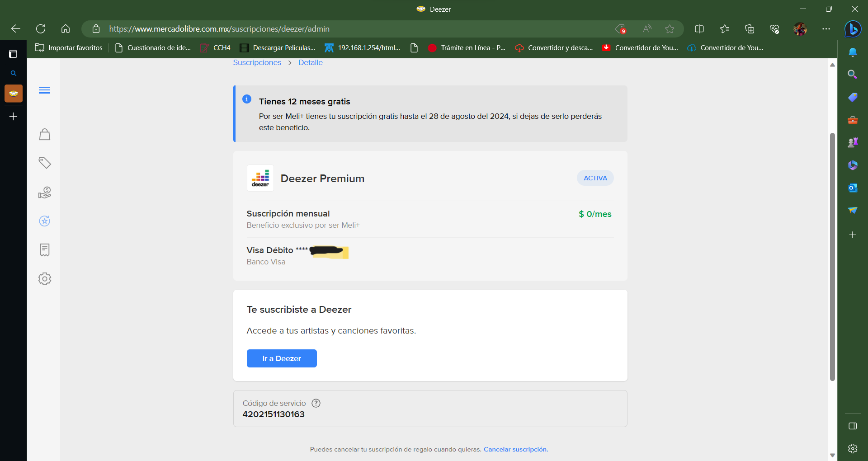This screenshot has width=868, height=461.
Task: Open the user profile avatar
Action: click(800, 29)
